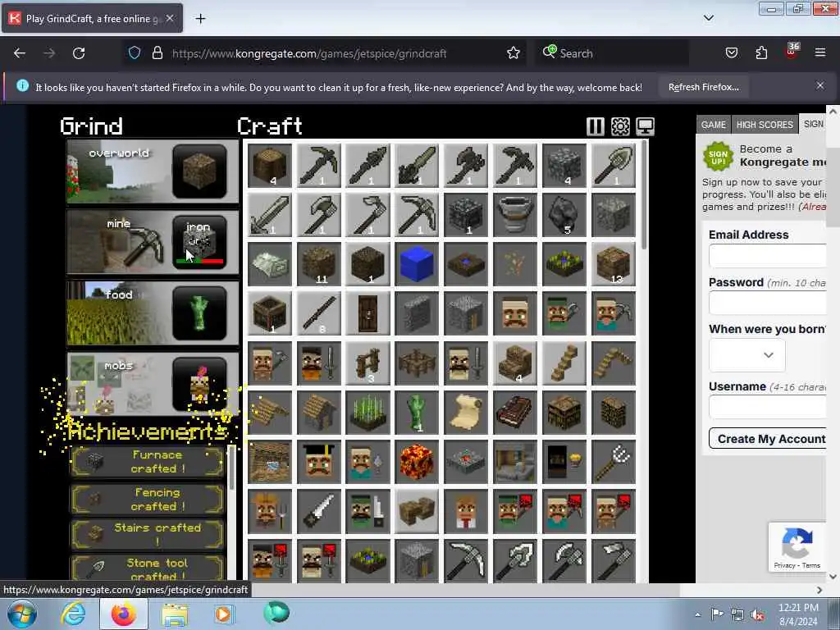This screenshot has height=630, width=840.
Task: Mine the iron ore block button
Action: coord(199,242)
